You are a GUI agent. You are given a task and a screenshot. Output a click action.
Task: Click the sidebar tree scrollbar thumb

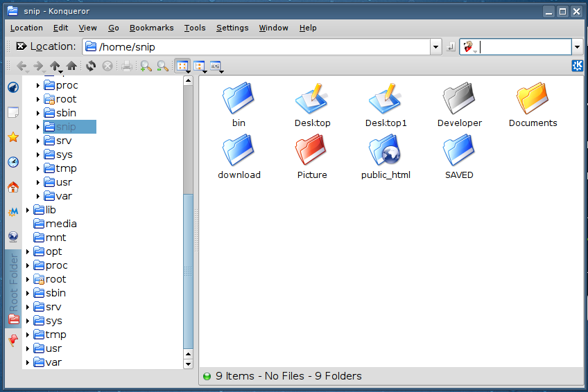[x=188, y=271]
